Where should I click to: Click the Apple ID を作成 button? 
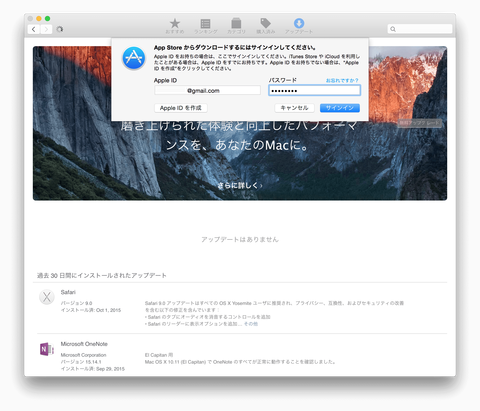coord(181,108)
